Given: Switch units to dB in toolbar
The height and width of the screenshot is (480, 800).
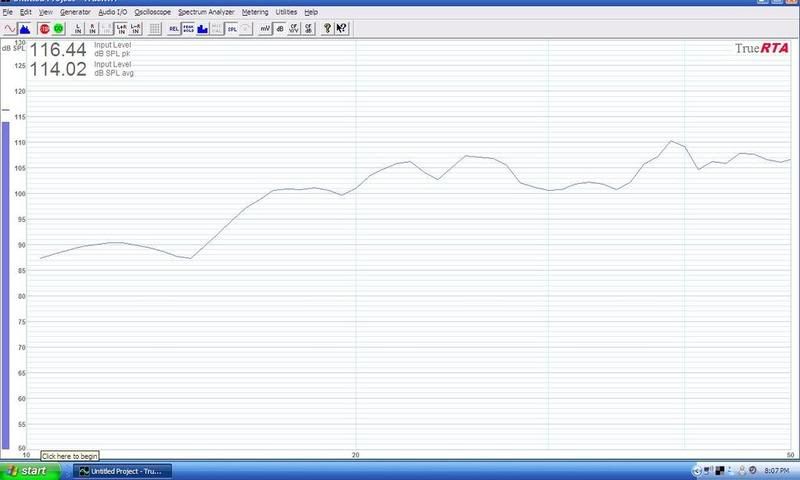Looking at the screenshot, I should (280, 29).
